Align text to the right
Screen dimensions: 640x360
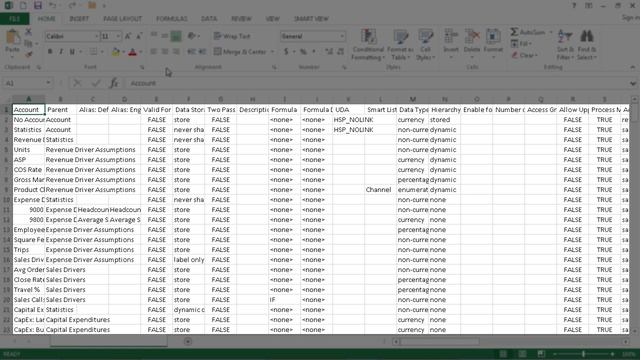tap(176, 52)
